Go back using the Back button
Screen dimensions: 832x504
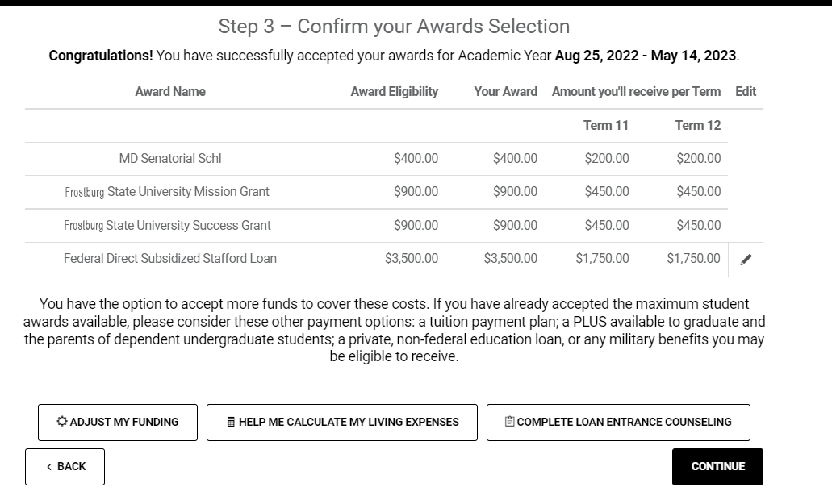click(x=65, y=466)
